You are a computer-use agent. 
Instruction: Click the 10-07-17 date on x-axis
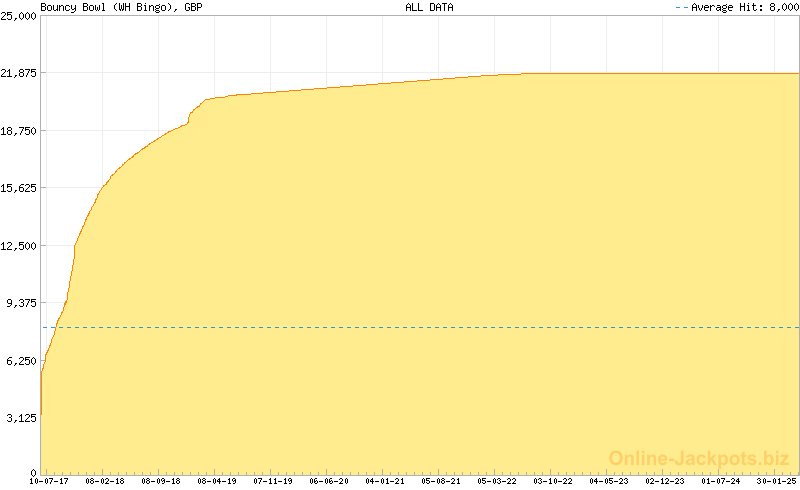tap(49, 481)
